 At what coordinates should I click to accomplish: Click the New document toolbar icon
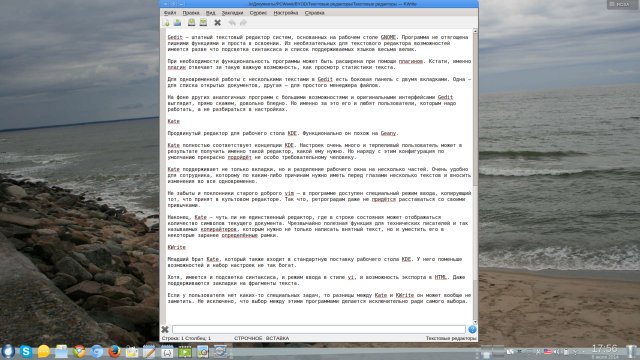(x=166, y=22)
